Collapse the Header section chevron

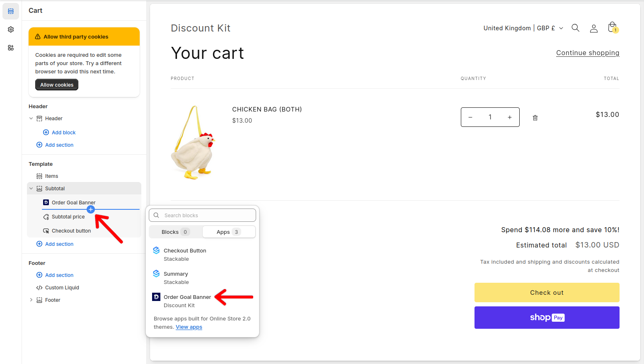pyautogui.click(x=31, y=118)
